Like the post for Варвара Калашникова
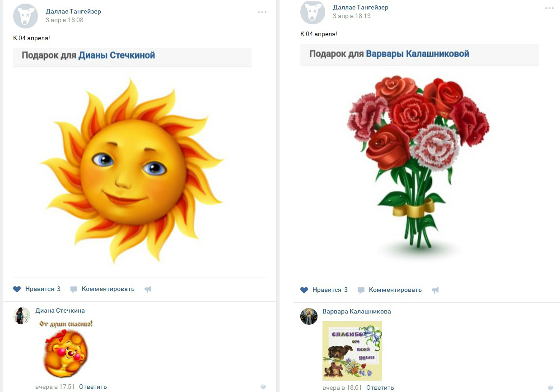560x392 pixels. pos(324,290)
